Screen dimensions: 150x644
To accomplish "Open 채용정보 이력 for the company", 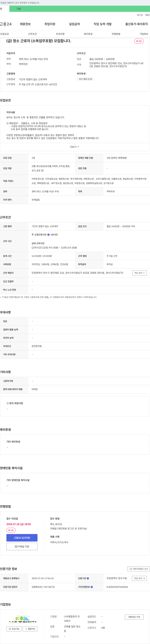I will (x=134, y=617).
